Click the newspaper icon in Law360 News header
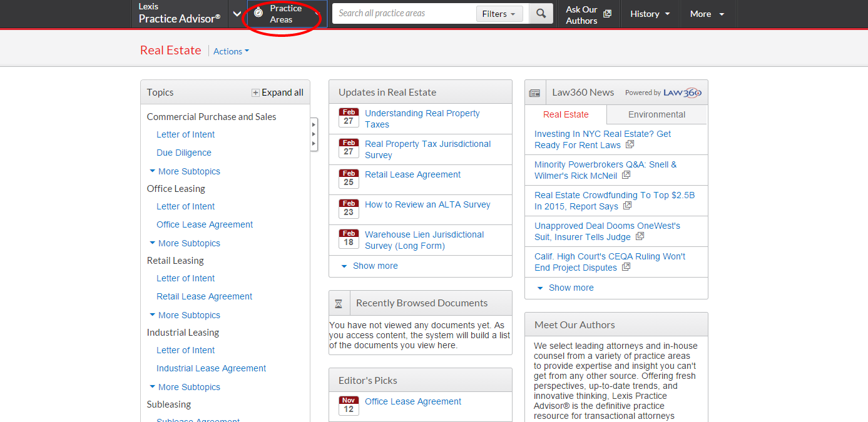This screenshot has height=422, width=868. coord(534,93)
